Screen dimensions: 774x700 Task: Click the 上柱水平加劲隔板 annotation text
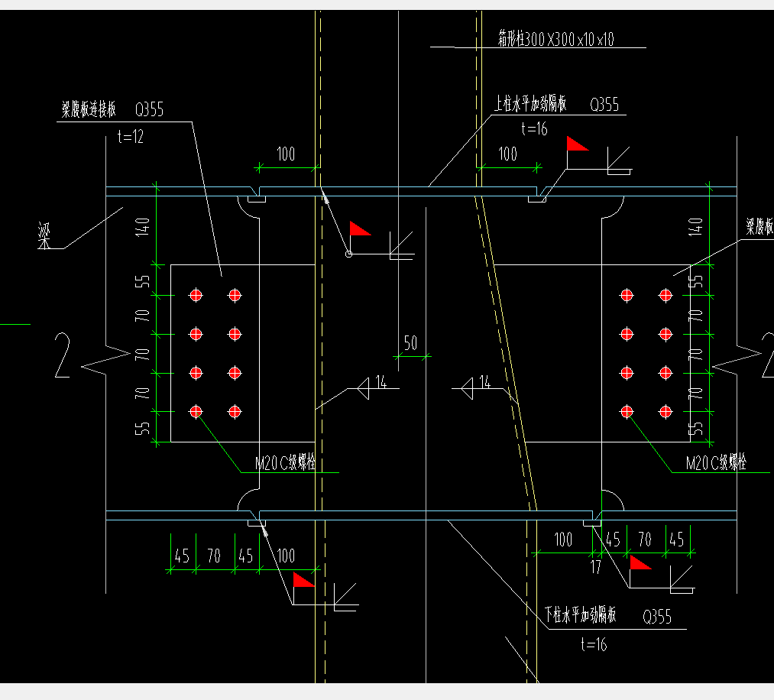(530, 104)
